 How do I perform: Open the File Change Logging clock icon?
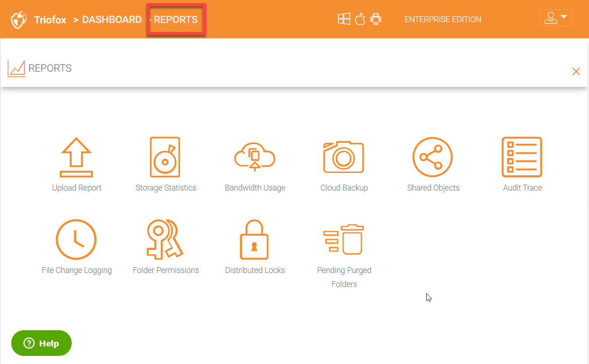(76, 240)
